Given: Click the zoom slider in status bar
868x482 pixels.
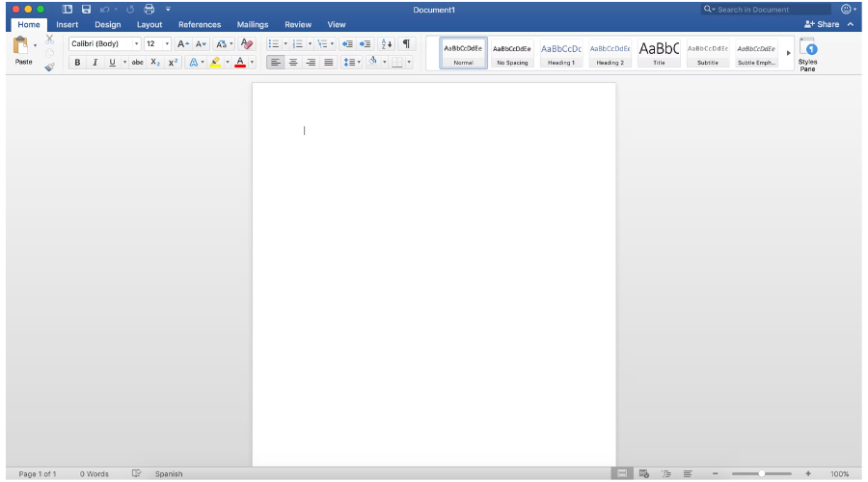Looking at the screenshot, I should click(761, 474).
